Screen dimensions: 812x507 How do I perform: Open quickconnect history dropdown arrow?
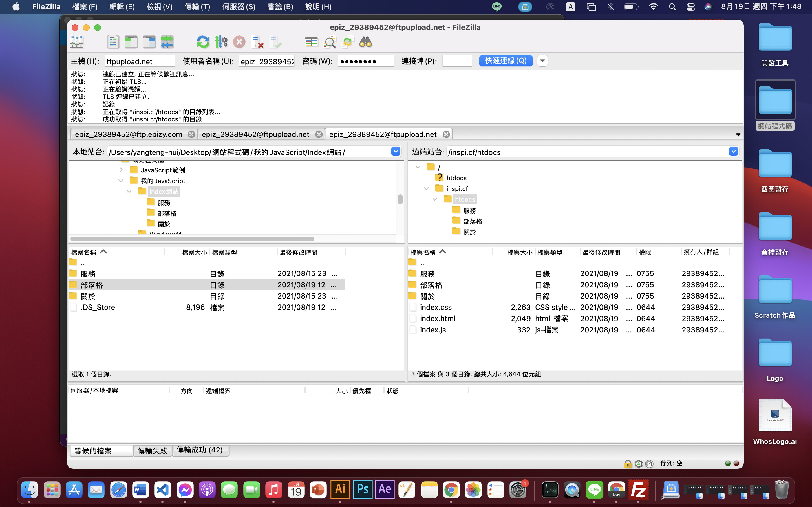coord(542,61)
